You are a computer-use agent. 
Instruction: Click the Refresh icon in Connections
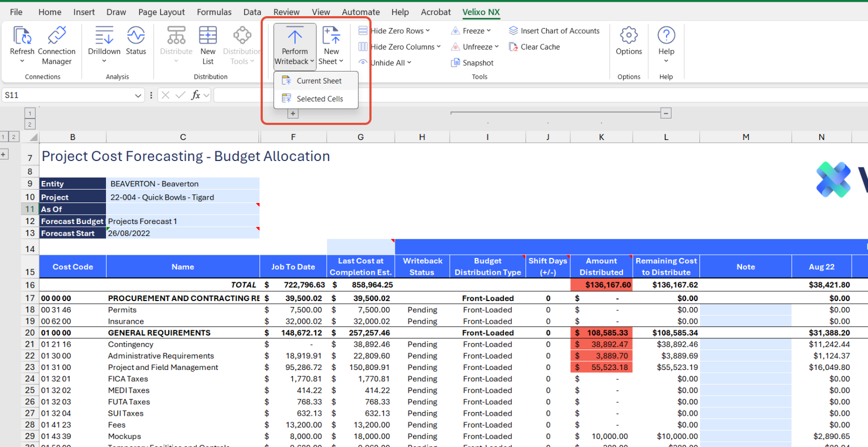pos(22,36)
